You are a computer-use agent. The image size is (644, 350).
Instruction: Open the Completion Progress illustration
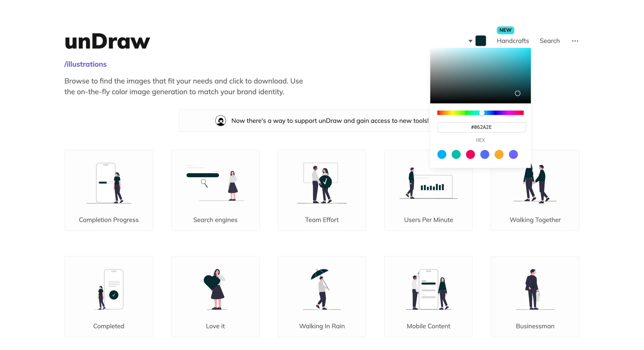(109, 190)
